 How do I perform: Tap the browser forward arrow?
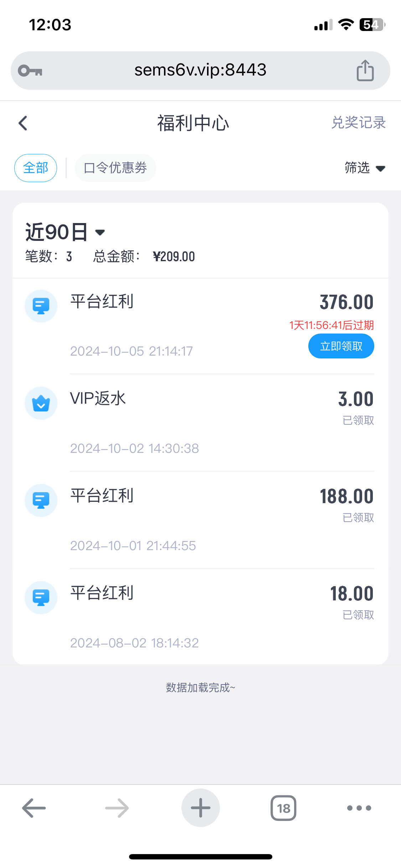[117, 808]
